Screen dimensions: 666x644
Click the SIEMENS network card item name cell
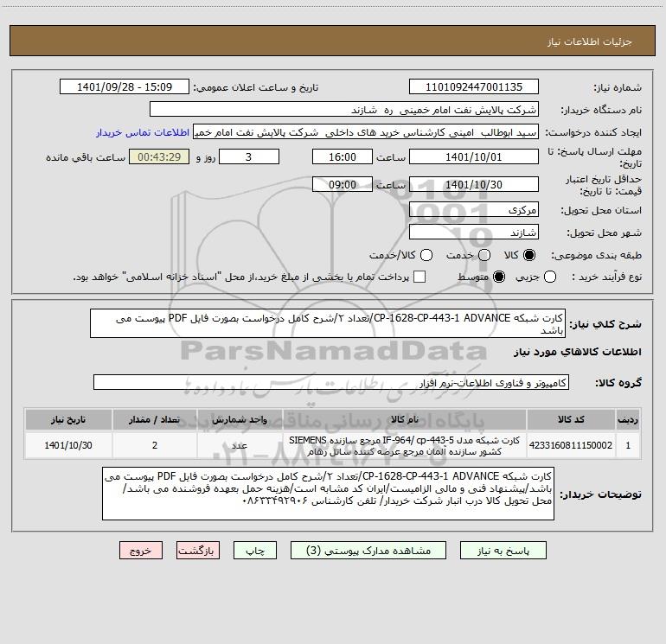tap(405, 445)
